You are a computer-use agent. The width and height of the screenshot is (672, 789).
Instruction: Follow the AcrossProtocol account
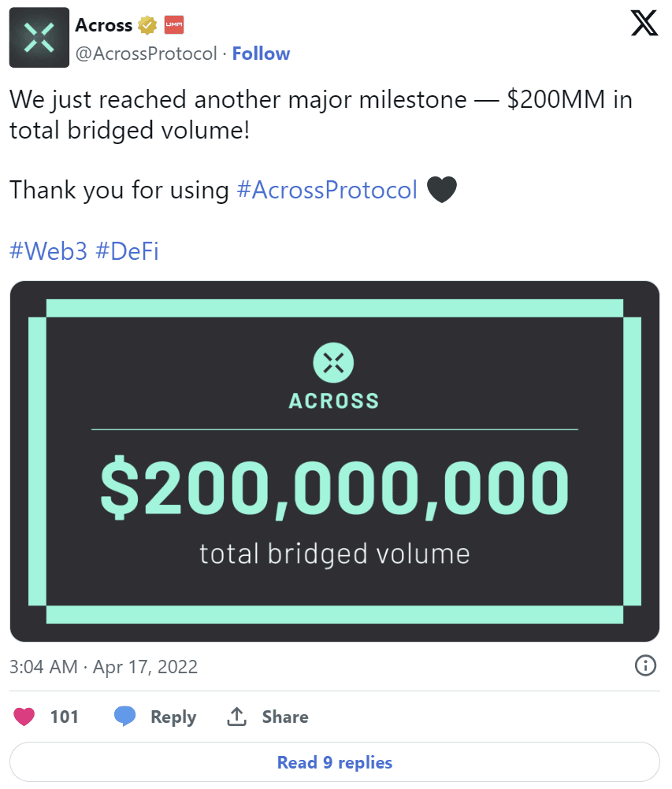tap(261, 54)
